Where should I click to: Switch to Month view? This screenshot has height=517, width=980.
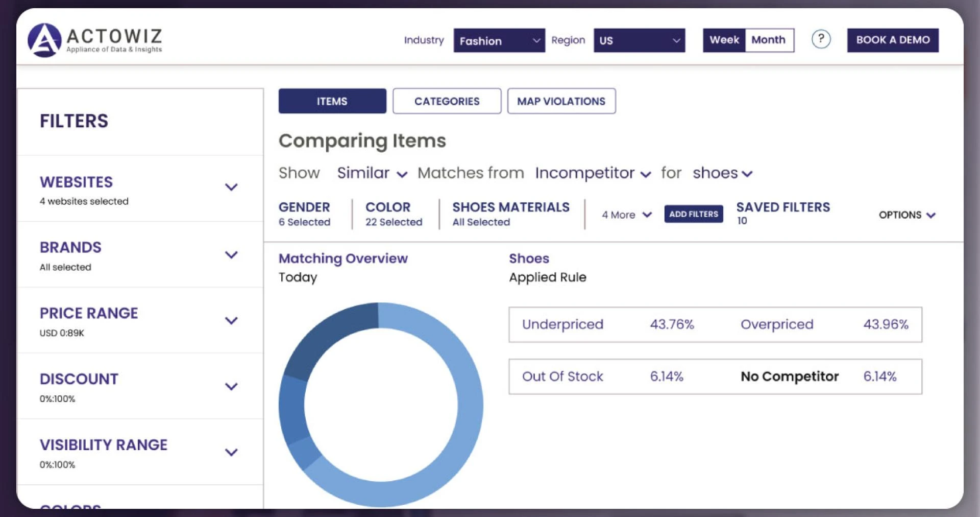tap(769, 40)
